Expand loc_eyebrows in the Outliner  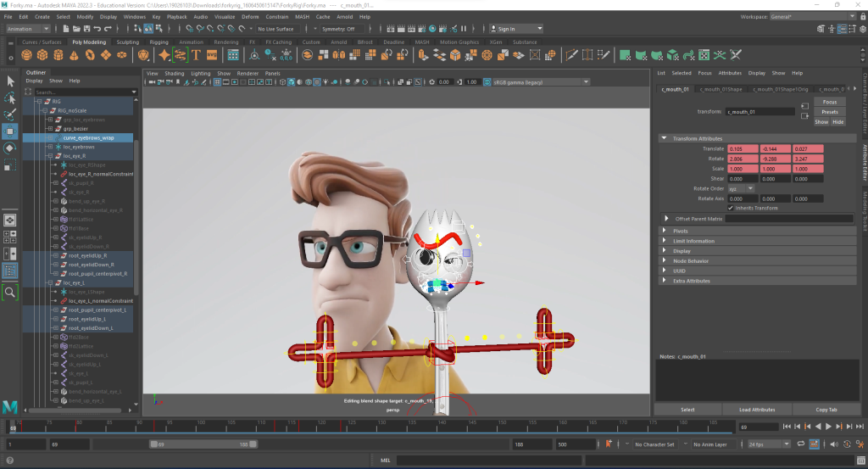click(50, 147)
